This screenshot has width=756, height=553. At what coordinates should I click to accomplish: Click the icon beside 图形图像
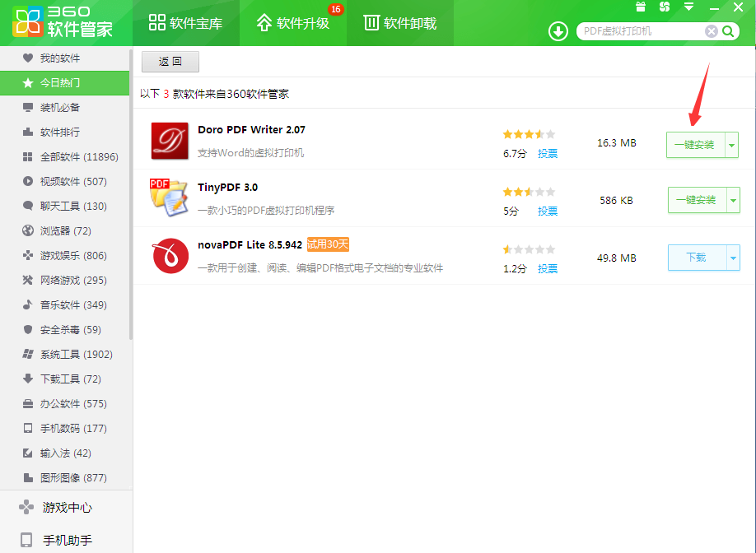[28, 477]
